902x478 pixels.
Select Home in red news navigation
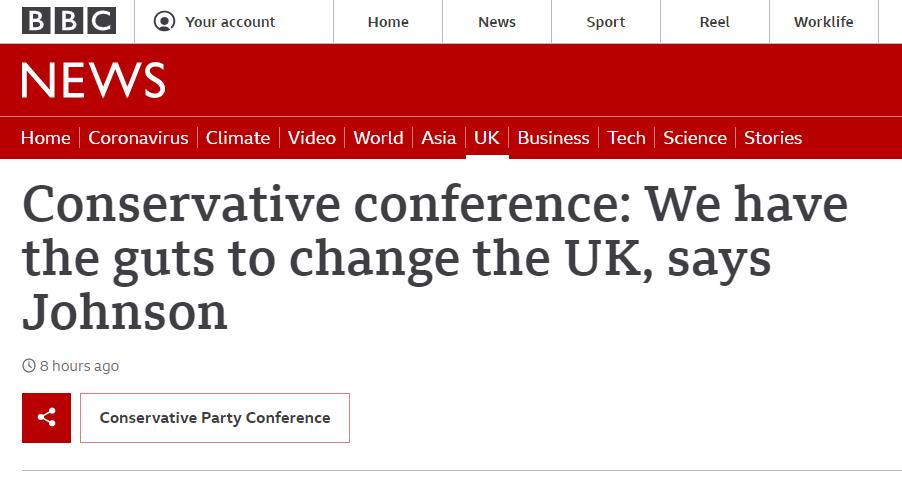(x=45, y=138)
